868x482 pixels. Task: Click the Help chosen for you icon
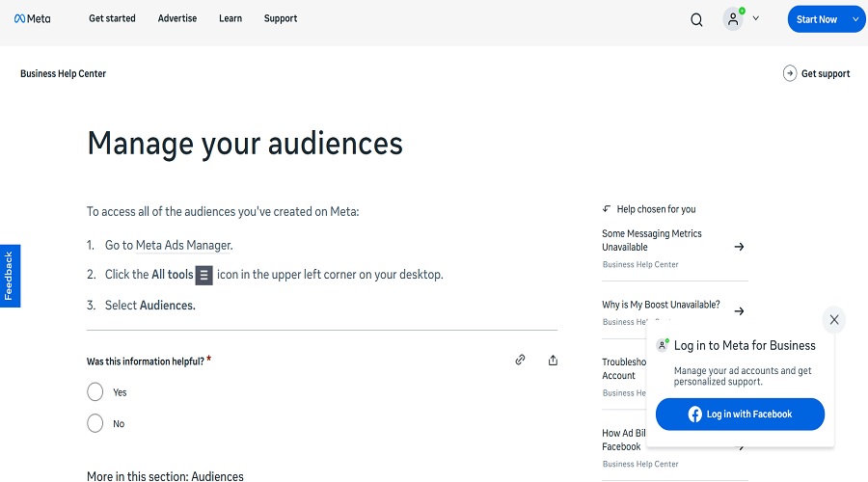[607, 208]
